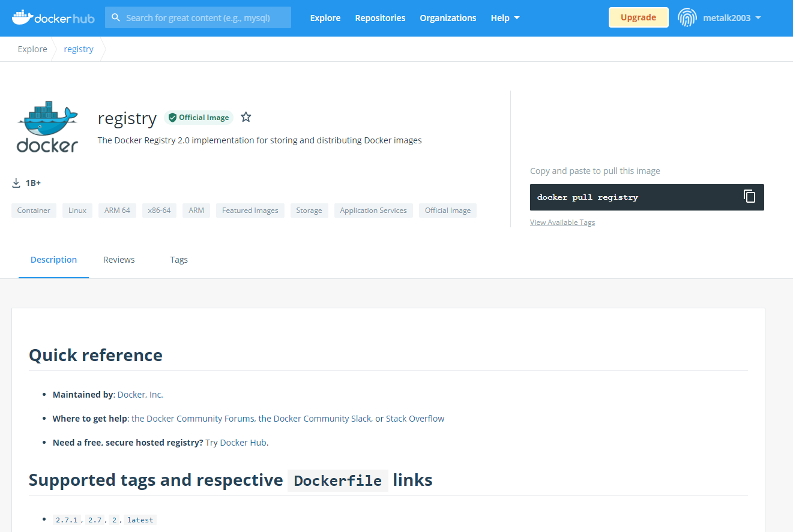This screenshot has width=793, height=532.
Task: Open the View Available Tags link
Action: (562, 223)
